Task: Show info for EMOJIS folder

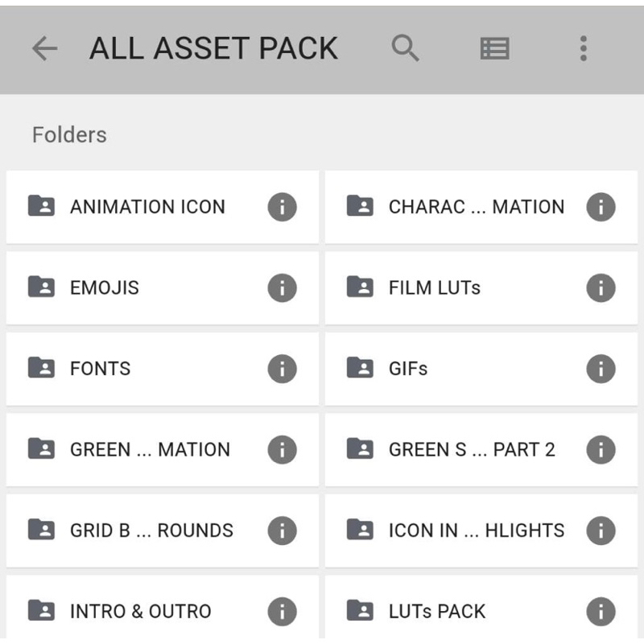Action: 282,287
